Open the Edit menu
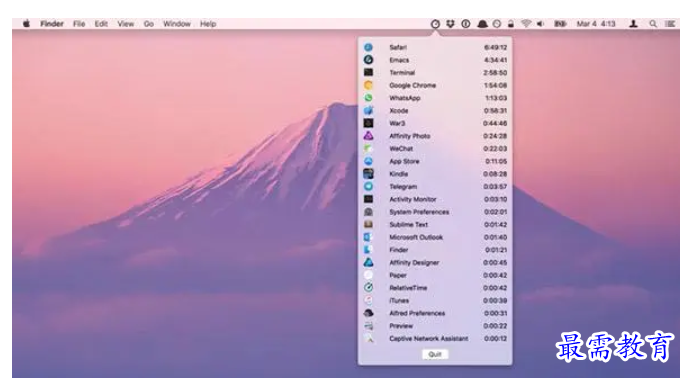The height and width of the screenshot is (378, 680). (101, 24)
